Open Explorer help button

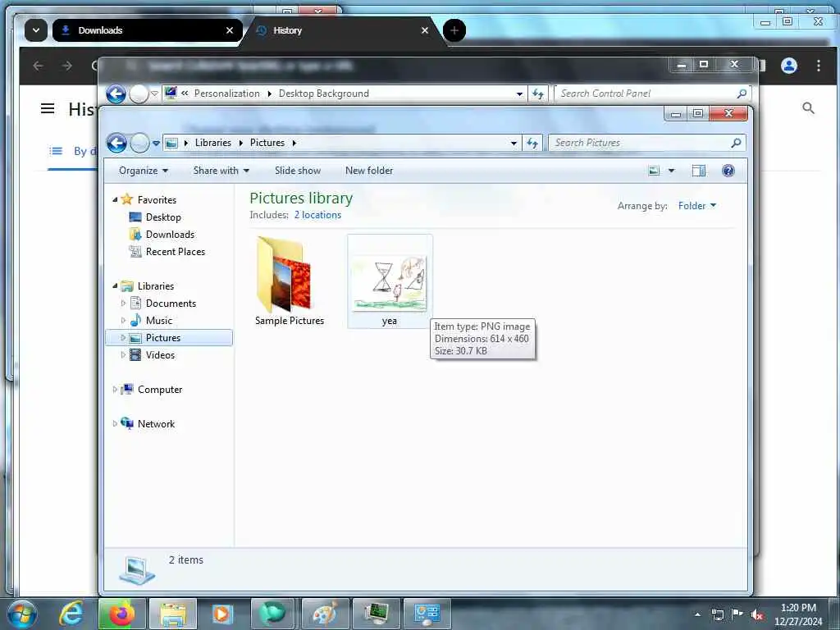(728, 171)
